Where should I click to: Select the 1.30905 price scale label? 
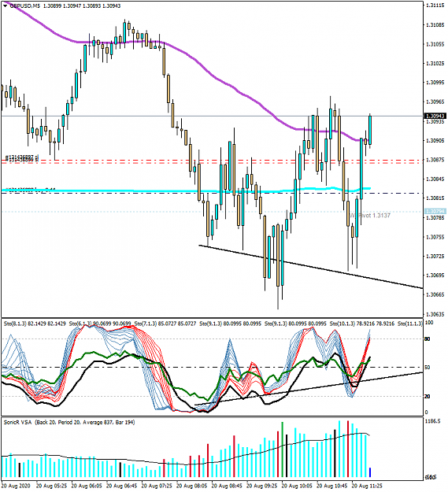pyautogui.click(x=435, y=141)
